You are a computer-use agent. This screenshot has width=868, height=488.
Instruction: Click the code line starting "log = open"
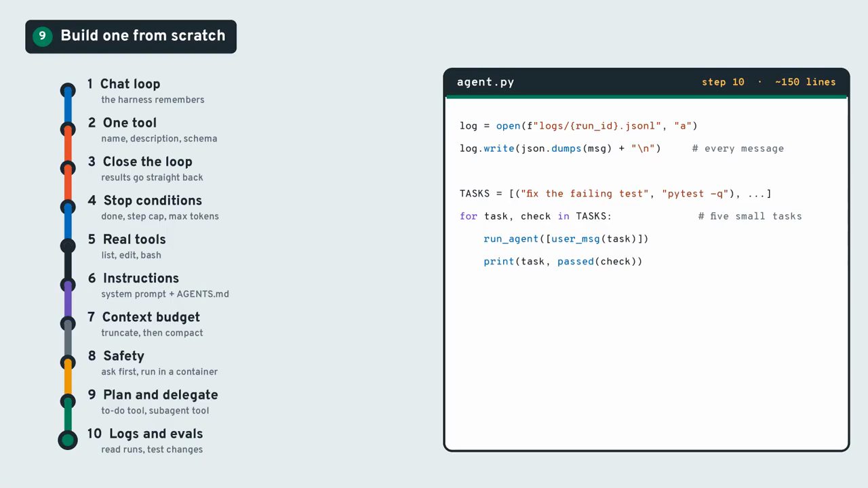pyautogui.click(x=578, y=125)
